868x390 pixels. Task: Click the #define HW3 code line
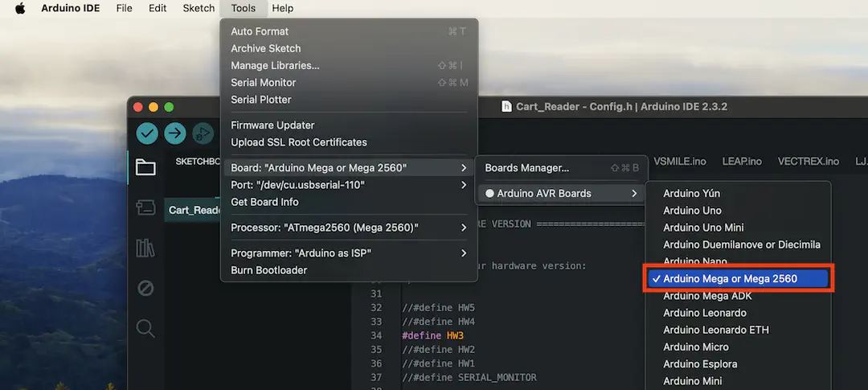click(x=433, y=335)
